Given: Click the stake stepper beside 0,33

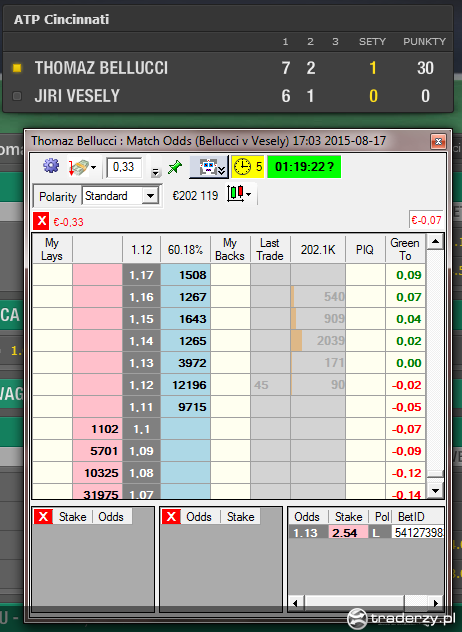Looking at the screenshot, I should [x=155, y=172].
